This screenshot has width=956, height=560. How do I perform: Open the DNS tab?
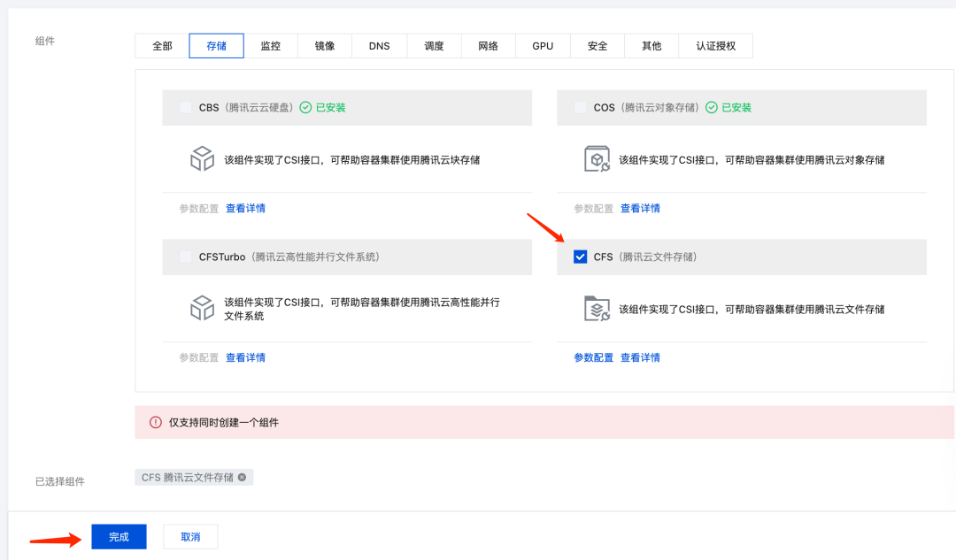(x=379, y=46)
